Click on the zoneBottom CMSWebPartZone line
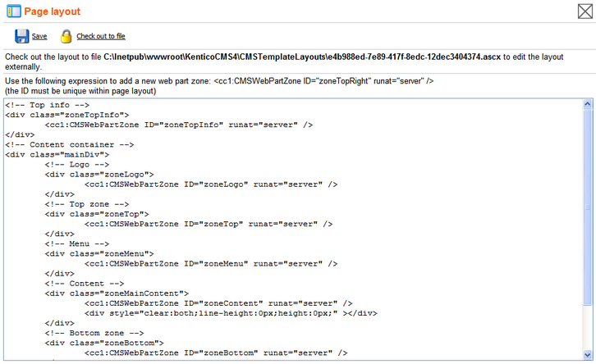Image resolution: width=596 pixels, height=364 pixels. coord(216,353)
